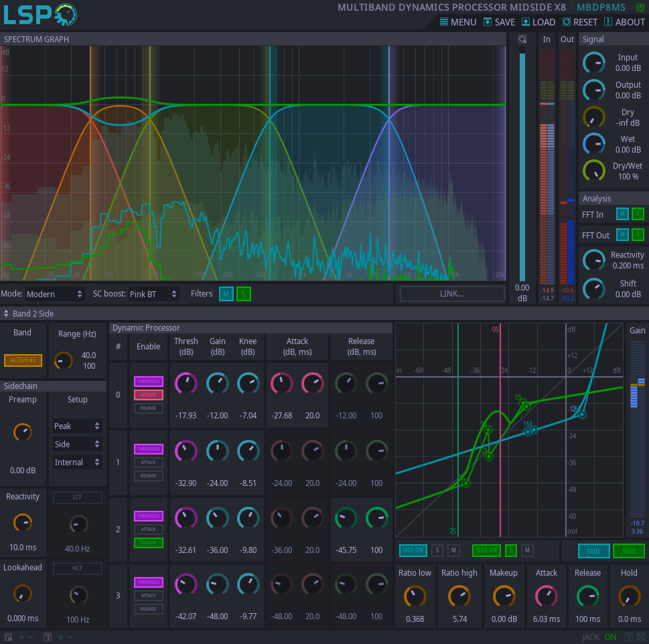Adjust the Ratio low knob
The height and width of the screenshot is (644, 649).
[415, 596]
